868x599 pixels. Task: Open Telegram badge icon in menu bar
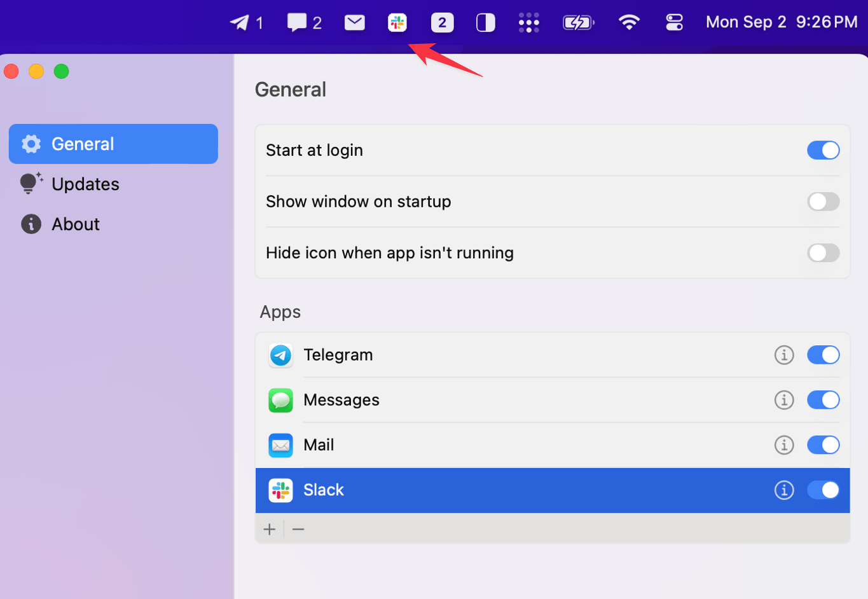[x=246, y=23]
